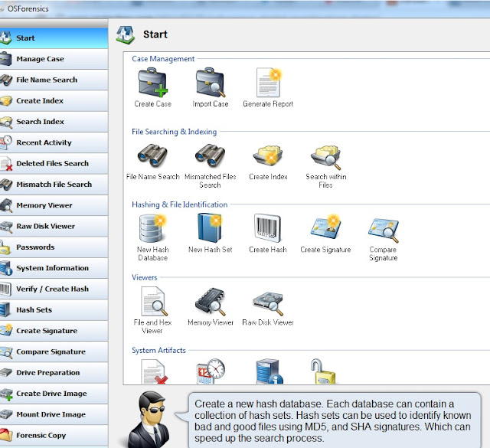Click the deleted file icon under System Artifacts
Viewport: 490px width, 448px height.
153,371
